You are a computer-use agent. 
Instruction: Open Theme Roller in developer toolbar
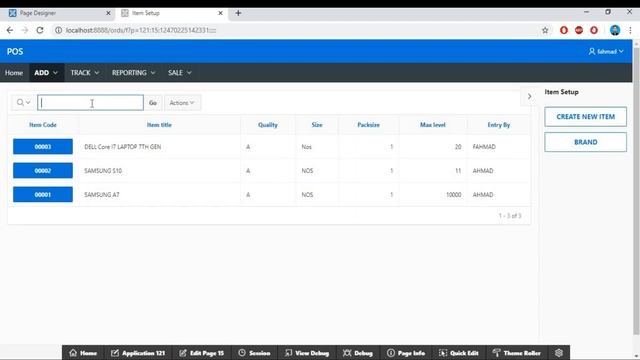click(x=516, y=353)
